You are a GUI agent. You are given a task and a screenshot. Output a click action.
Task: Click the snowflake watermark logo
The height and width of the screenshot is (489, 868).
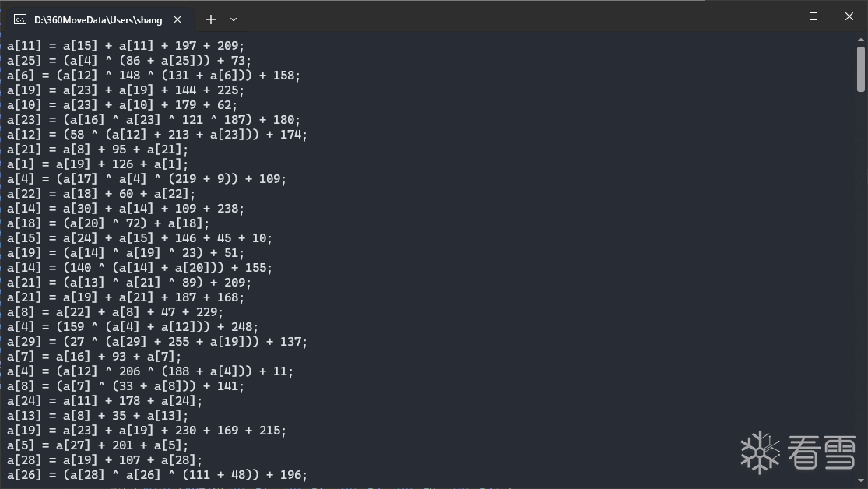760,452
